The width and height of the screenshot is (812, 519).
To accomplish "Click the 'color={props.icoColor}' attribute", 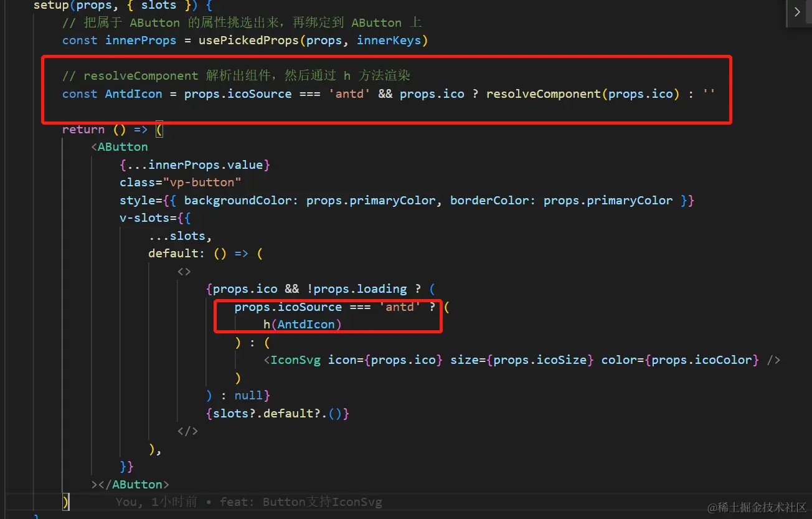I will 679,360.
